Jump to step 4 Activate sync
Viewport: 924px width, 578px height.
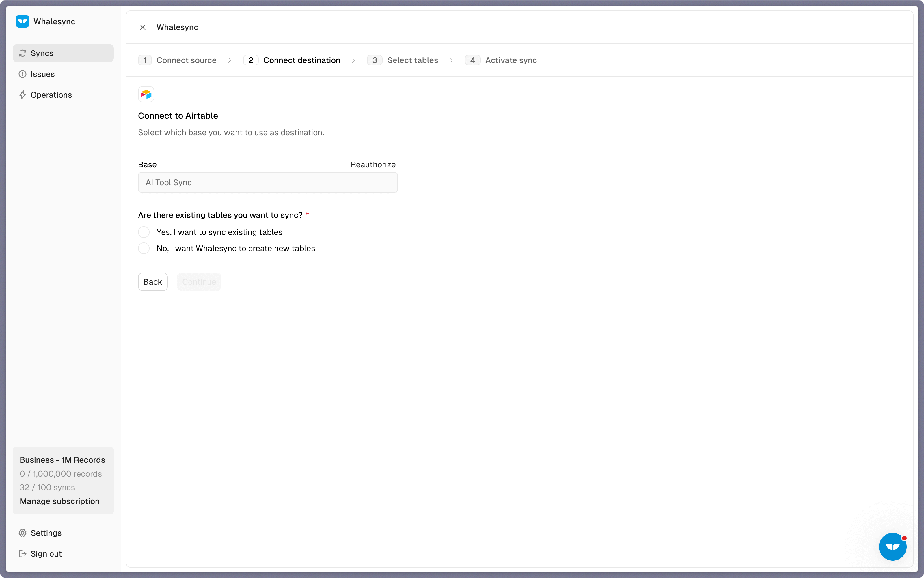click(x=501, y=60)
